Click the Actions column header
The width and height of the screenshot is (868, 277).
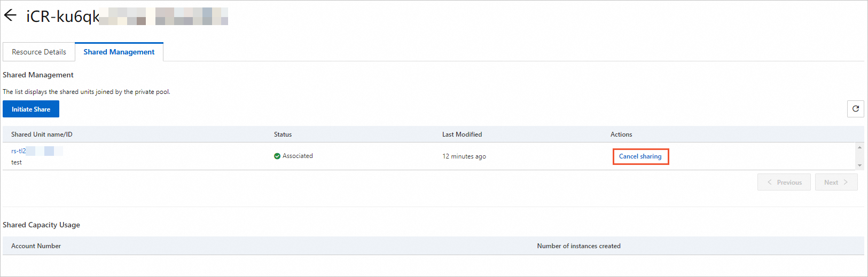click(x=621, y=134)
